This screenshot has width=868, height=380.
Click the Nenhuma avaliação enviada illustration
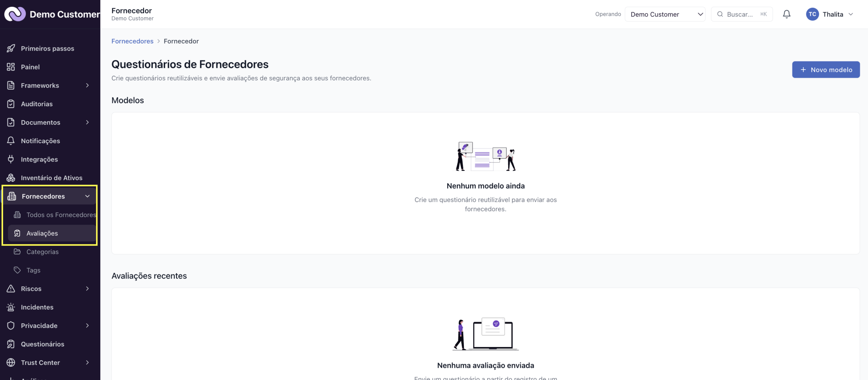(x=486, y=334)
